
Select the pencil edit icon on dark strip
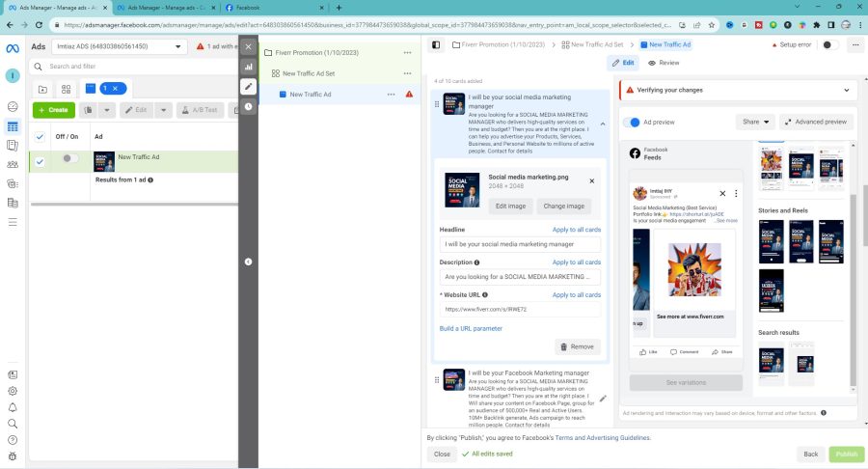tap(248, 87)
